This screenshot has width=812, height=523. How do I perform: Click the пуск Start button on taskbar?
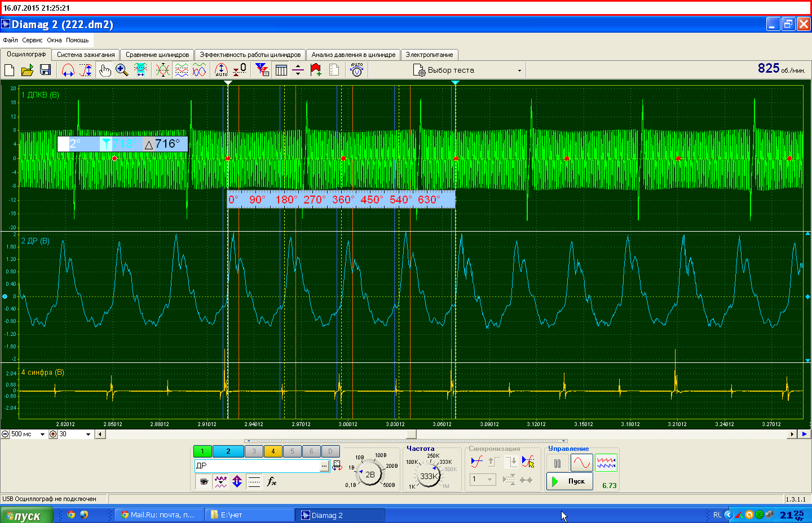point(27,515)
